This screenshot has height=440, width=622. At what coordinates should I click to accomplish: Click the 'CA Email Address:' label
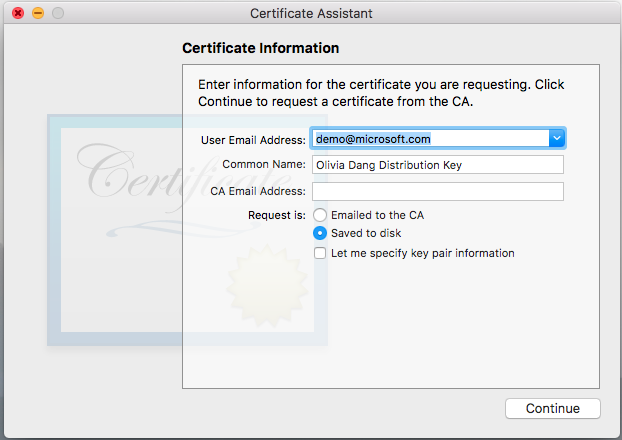click(258, 191)
